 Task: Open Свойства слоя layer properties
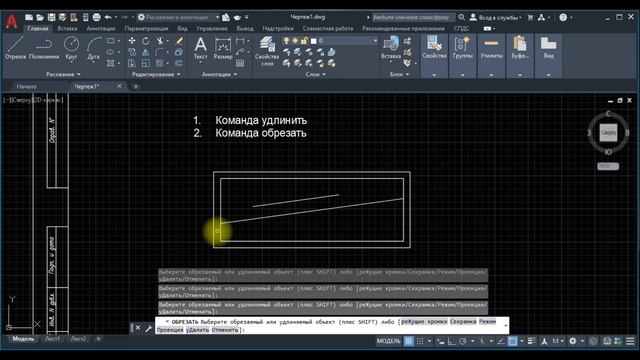point(267,51)
